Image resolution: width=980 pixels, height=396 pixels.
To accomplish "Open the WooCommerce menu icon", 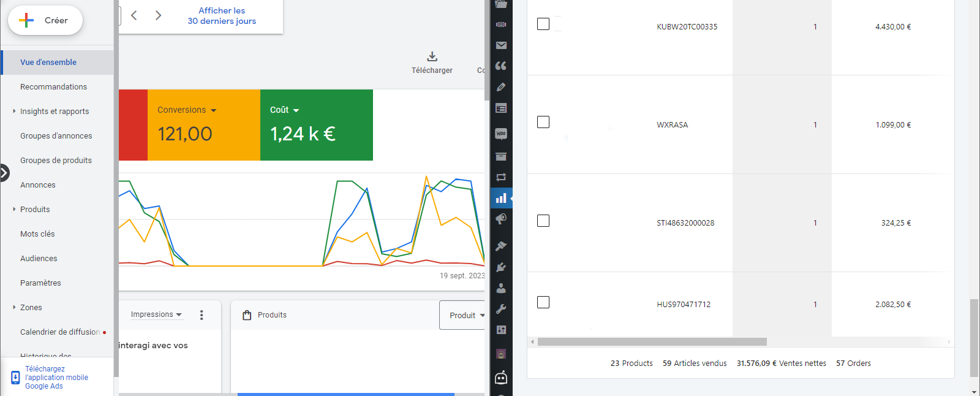I will (x=501, y=134).
